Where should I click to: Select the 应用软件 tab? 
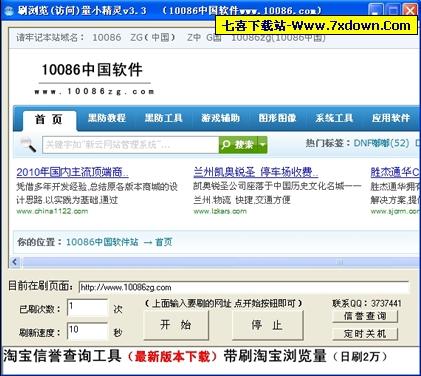click(391, 118)
